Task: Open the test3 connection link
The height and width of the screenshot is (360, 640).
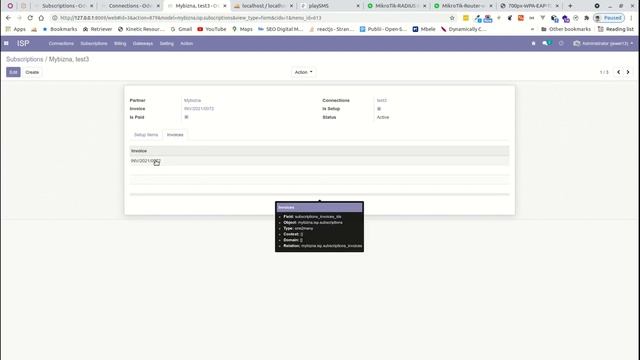Action: coord(382,100)
